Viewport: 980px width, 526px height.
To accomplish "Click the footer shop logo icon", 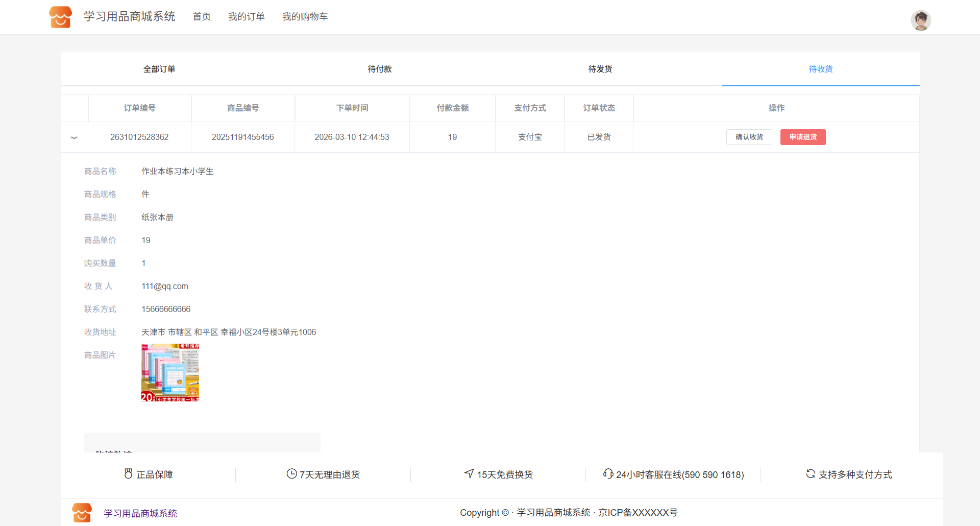I will (x=82, y=513).
